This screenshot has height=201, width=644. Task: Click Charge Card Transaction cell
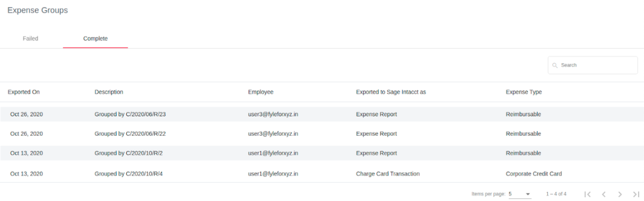[x=388, y=174]
